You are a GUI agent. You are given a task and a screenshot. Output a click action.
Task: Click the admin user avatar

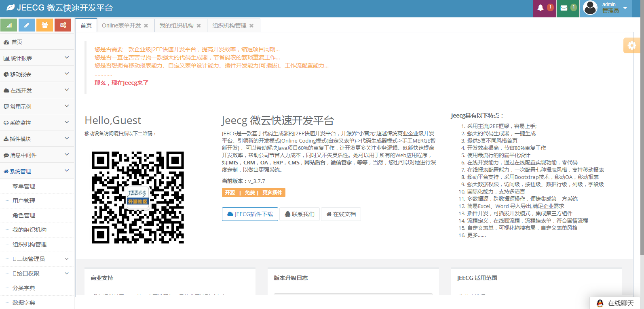click(x=590, y=8)
